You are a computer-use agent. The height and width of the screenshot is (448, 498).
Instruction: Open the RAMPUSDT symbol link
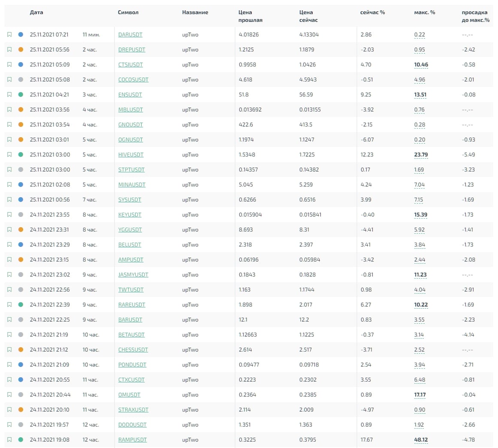[133, 440]
